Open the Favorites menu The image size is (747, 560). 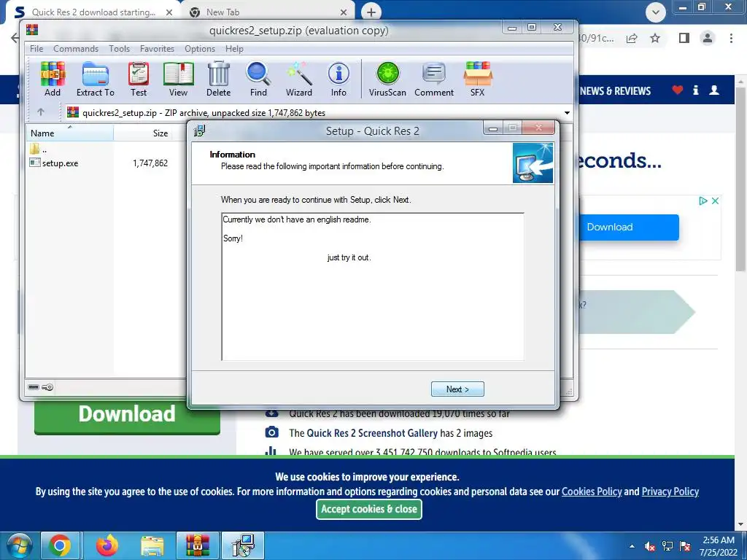click(157, 49)
